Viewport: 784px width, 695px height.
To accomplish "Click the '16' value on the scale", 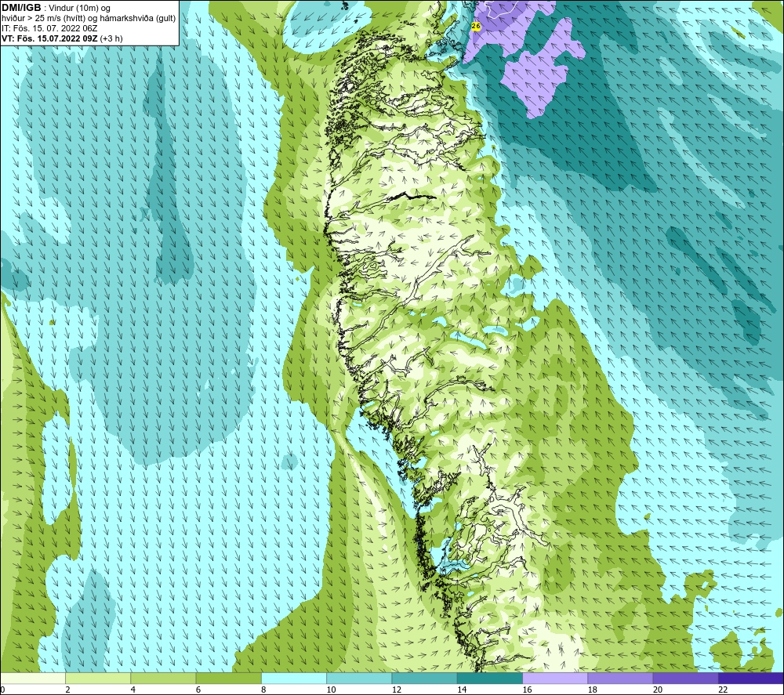I will [x=527, y=690].
